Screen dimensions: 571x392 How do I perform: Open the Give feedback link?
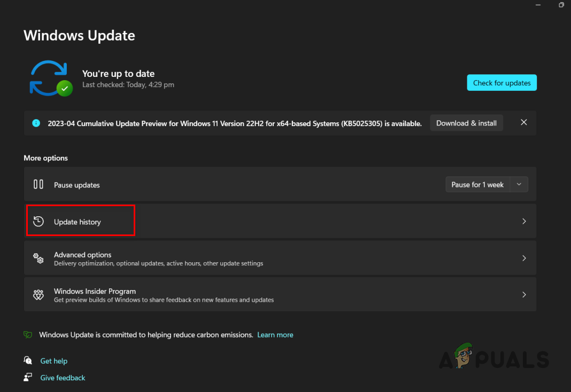click(x=63, y=378)
